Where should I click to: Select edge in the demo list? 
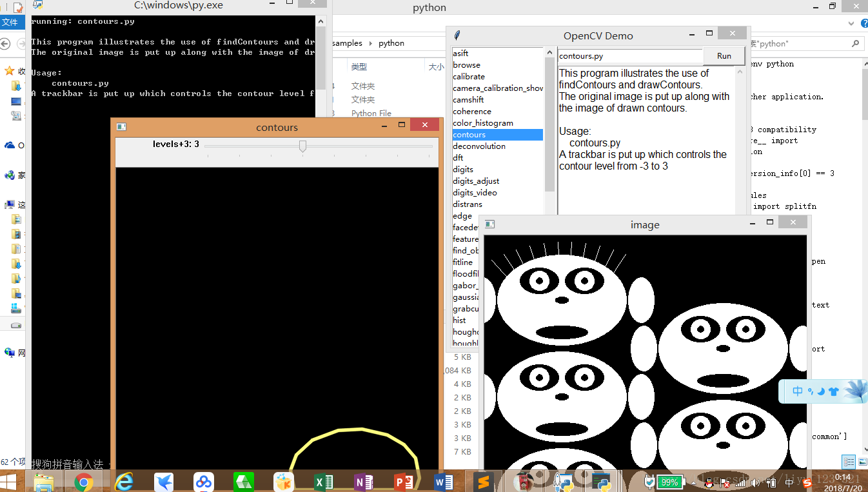tap(462, 216)
